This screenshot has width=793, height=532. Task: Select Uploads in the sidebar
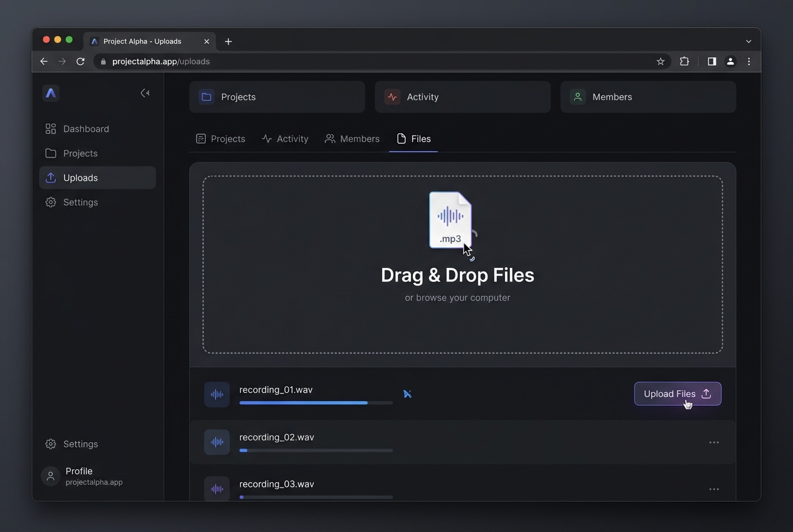click(x=97, y=178)
